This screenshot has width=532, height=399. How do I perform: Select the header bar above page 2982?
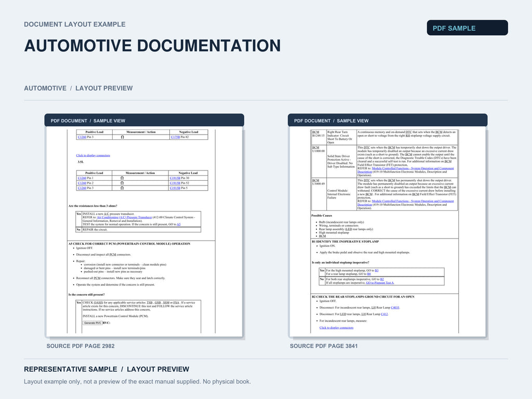pos(144,121)
